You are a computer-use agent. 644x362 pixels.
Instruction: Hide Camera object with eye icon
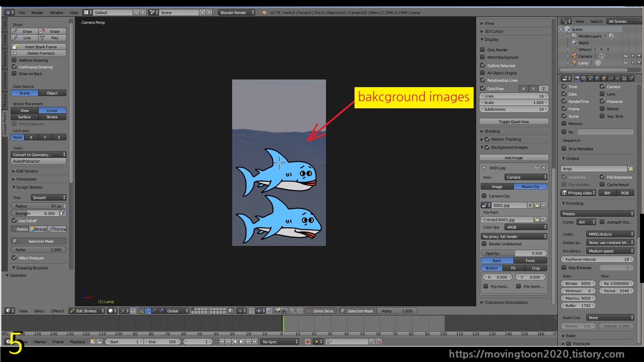(626, 56)
